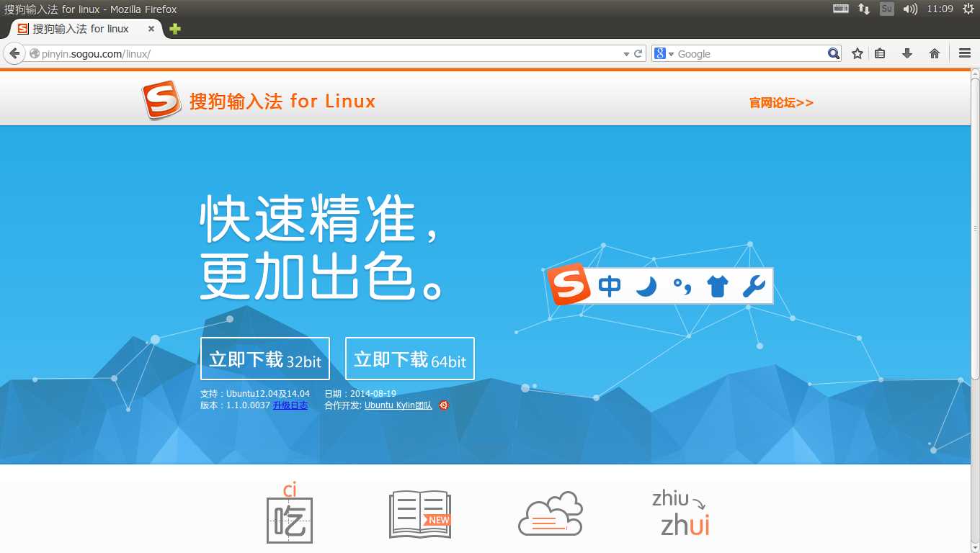
Task: Expand the URL bar history dropdown
Action: coord(626,54)
